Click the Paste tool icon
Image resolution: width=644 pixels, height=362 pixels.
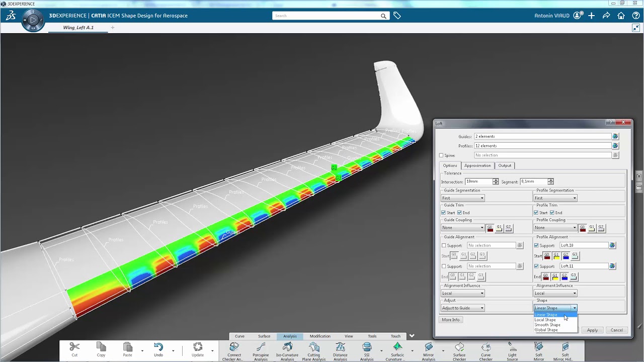[x=127, y=347]
